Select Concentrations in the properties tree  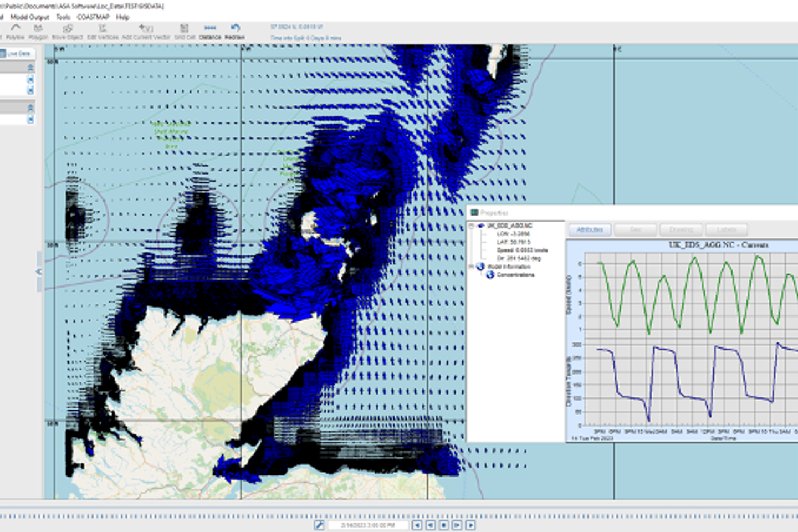515,275
